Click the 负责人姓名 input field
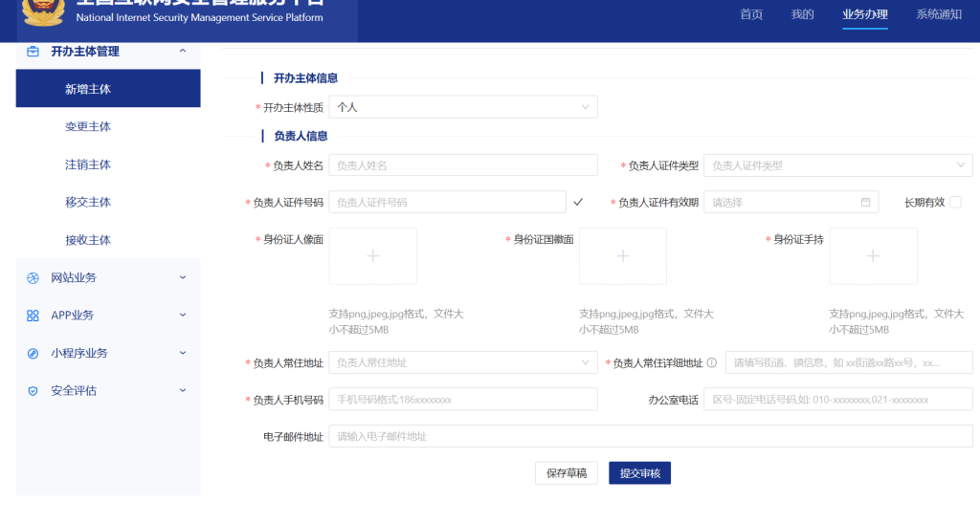The height and width of the screenshot is (524, 980). coord(463,165)
